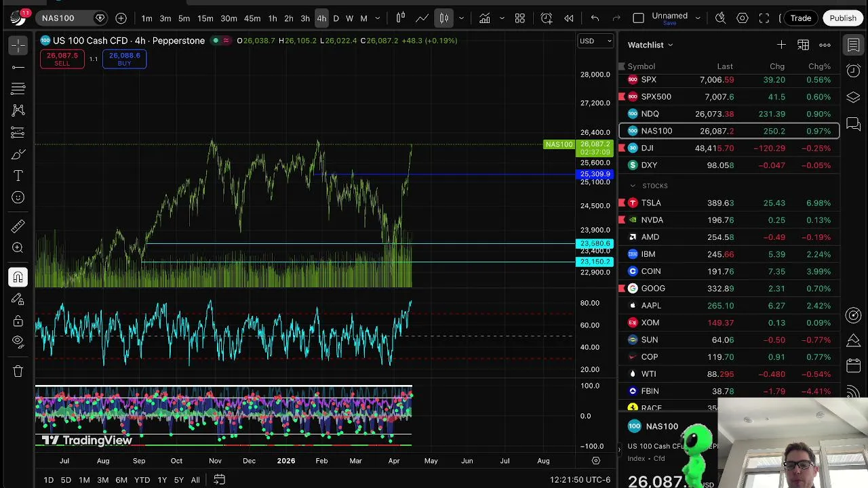Open the alerts panel clock icon
This screenshot has width=868, height=488.
tap(853, 70)
